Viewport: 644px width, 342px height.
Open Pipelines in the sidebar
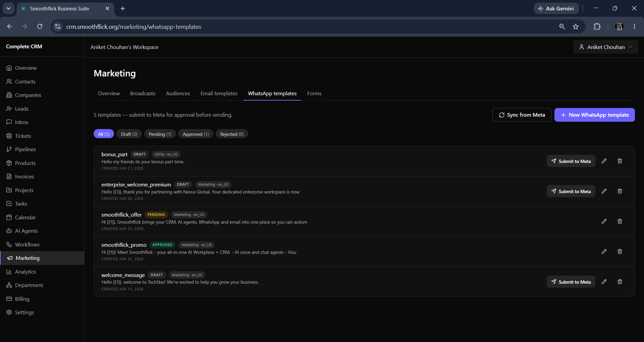click(42, 149)
